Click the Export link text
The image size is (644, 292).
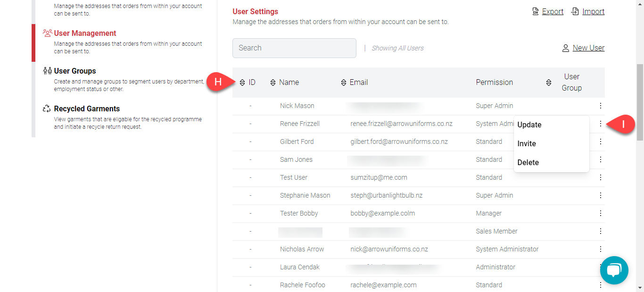click(x=553, y=11)
